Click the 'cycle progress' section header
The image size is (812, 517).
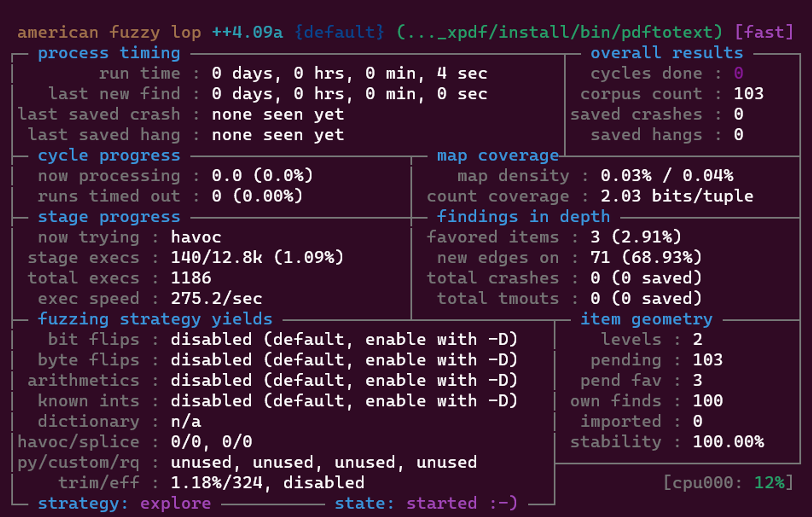click(x=109, y=156)
